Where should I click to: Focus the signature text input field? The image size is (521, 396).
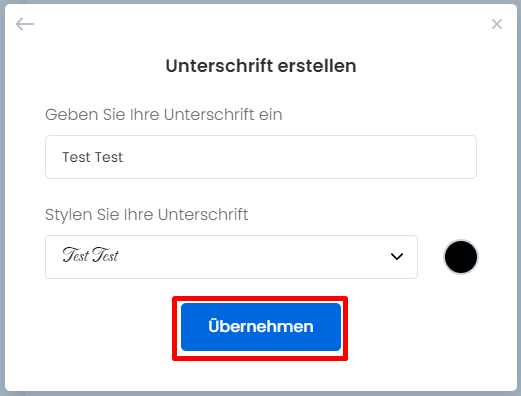tap(261, 157)
